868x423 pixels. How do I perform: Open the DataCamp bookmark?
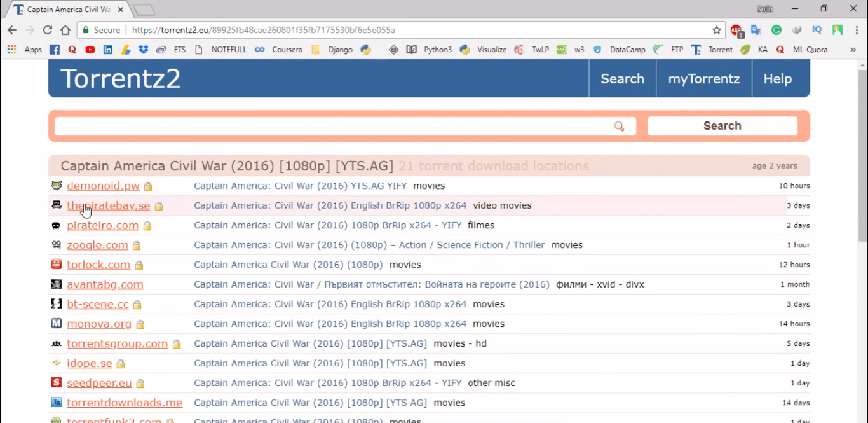620,49
